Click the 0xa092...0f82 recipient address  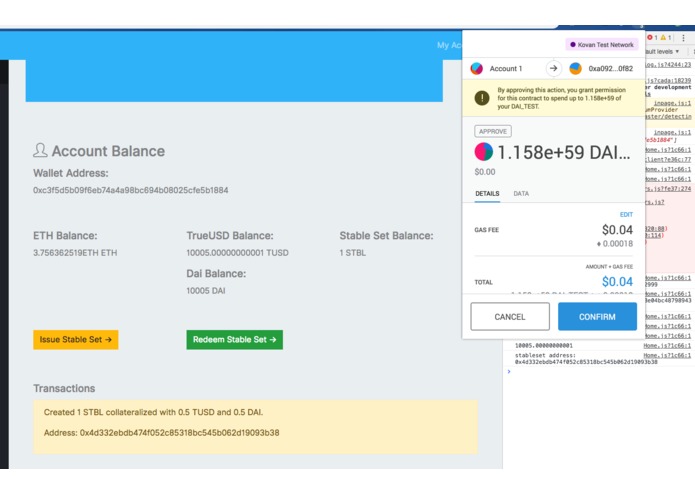[x=611, y=69]
